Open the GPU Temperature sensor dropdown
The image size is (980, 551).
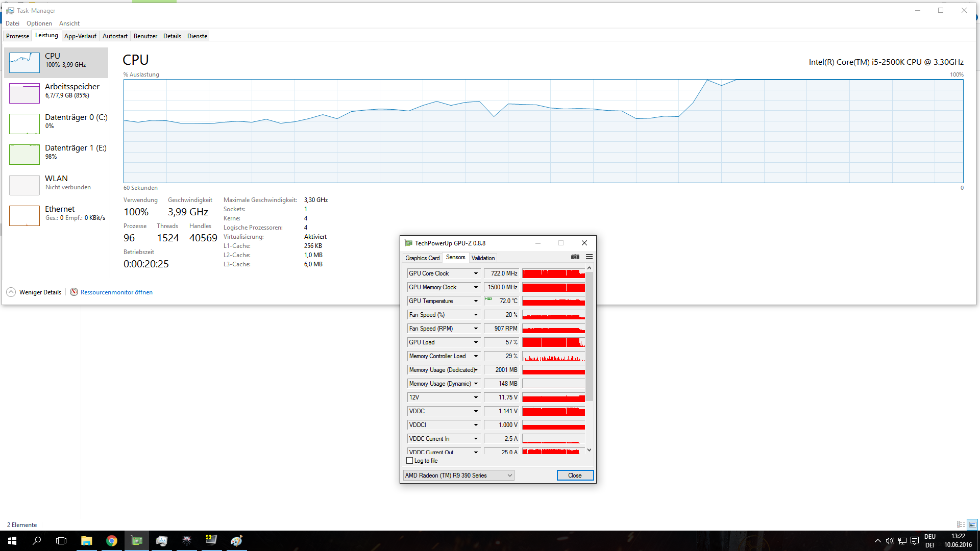pyautogui.click(x=476, y=301)
